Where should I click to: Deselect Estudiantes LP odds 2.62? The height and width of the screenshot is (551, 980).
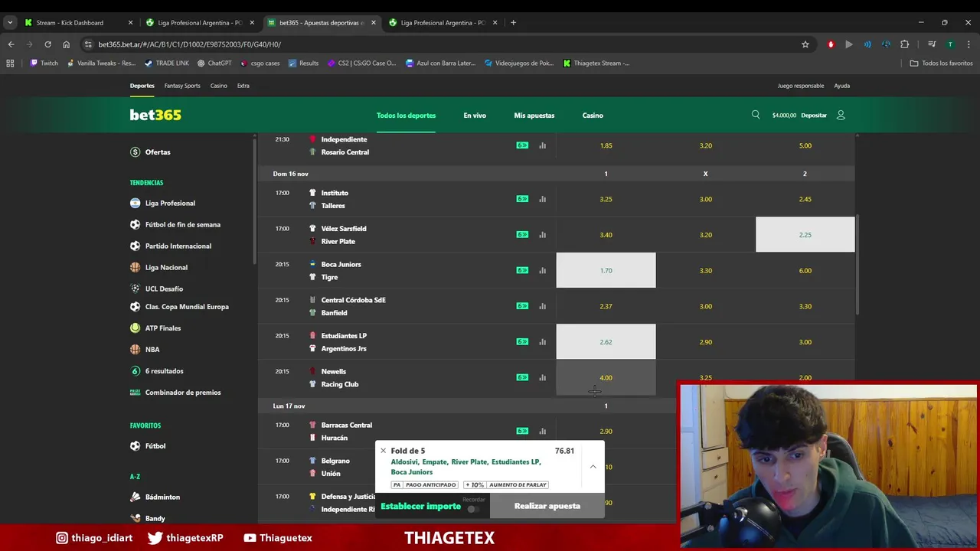point(606,342)
